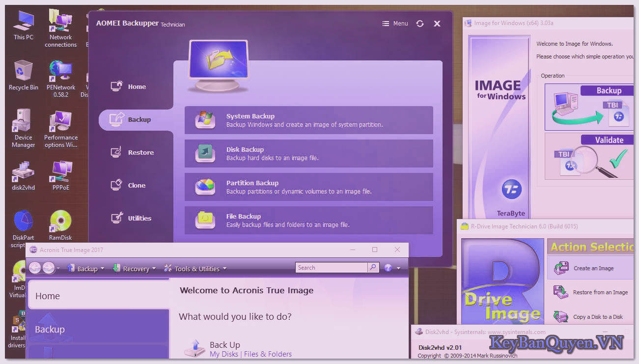
Task: Open Files & Folders backup link in Acronis
Action: 268,354
